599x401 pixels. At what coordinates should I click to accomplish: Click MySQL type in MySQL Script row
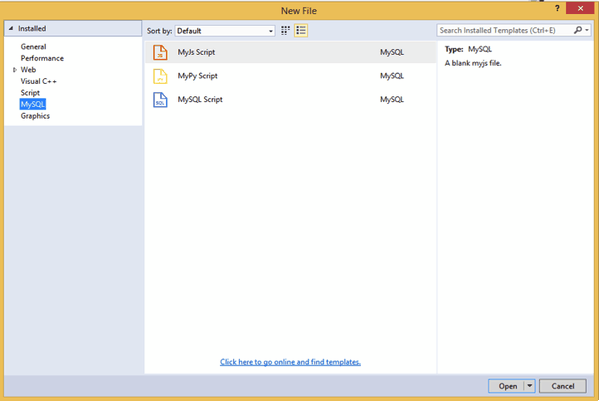(392, 100)
